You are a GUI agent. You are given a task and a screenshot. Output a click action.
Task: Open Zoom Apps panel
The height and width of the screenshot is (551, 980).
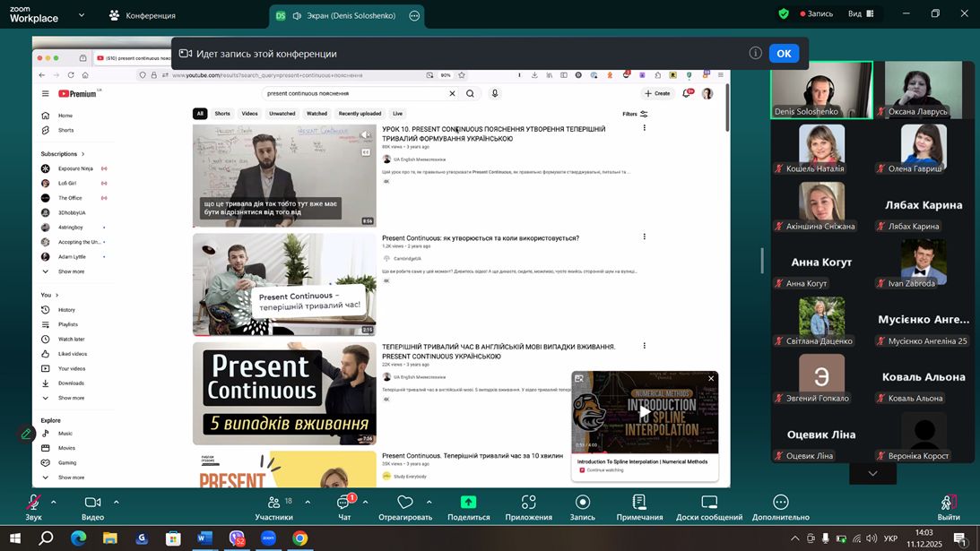click(x=528, y=503)
